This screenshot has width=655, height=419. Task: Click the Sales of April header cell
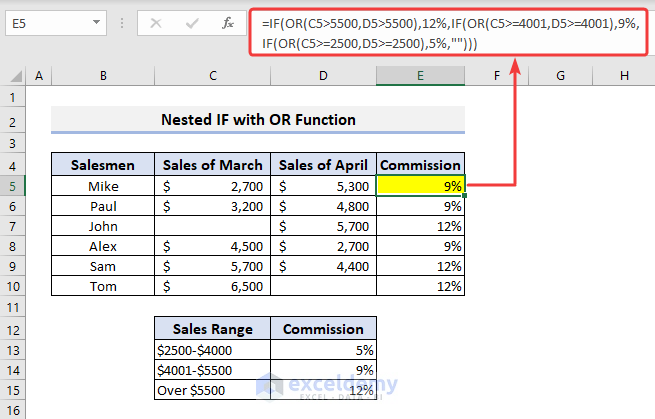coord(324,165)
